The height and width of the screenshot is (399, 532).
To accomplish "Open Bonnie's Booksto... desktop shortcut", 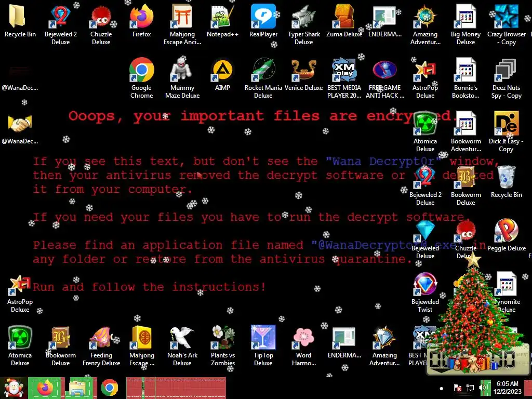I will (465, 78).
